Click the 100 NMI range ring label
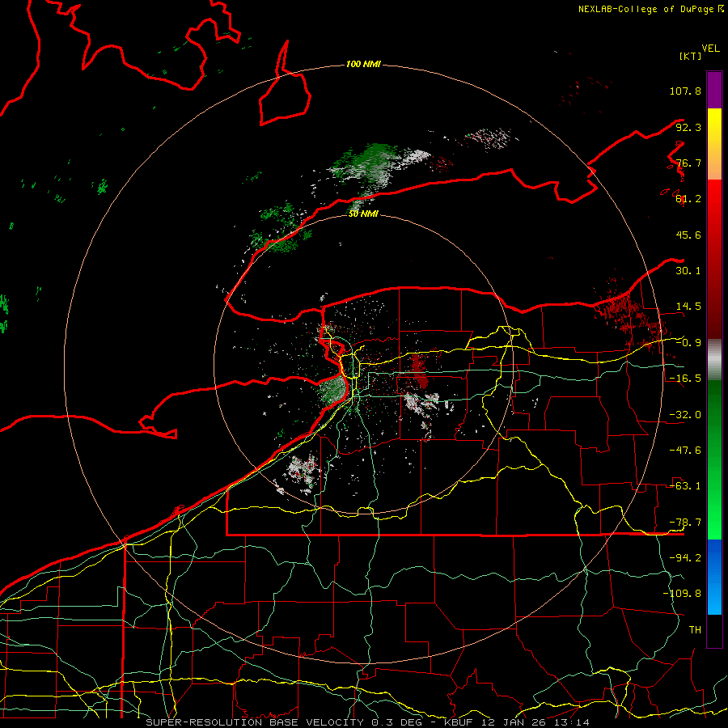This screenshot has width=728, height=728. point(363,64)
